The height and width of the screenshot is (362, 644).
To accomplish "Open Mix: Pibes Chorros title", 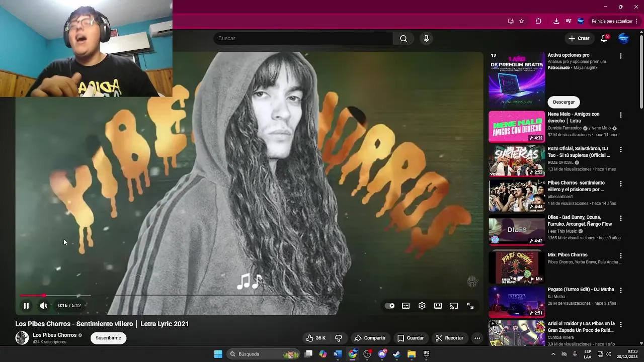I will tap(568, 255).
